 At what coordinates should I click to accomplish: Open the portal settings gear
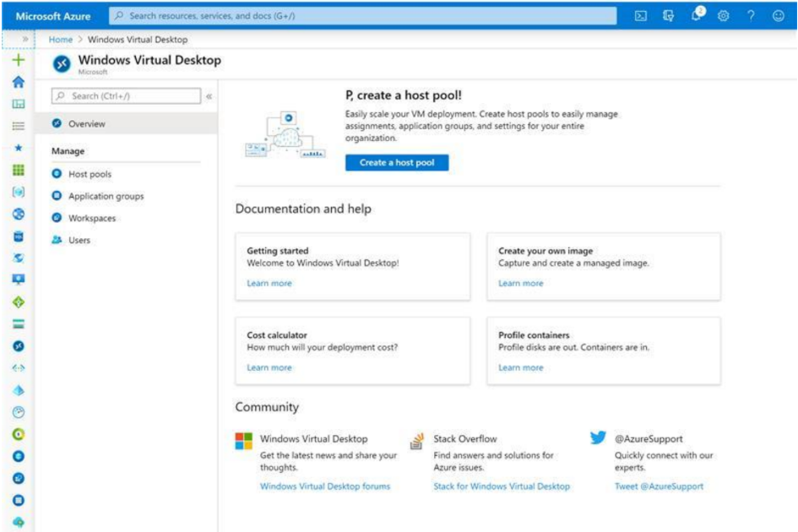723,16
